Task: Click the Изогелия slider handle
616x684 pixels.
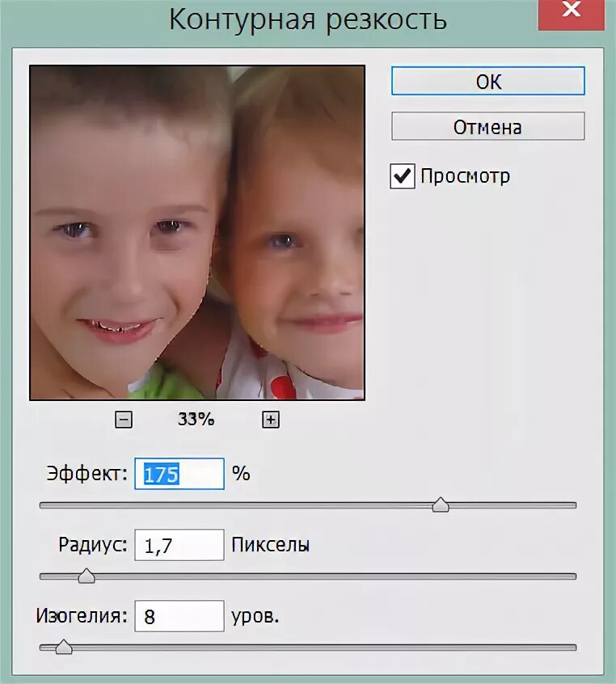Action: coord(64,647)
